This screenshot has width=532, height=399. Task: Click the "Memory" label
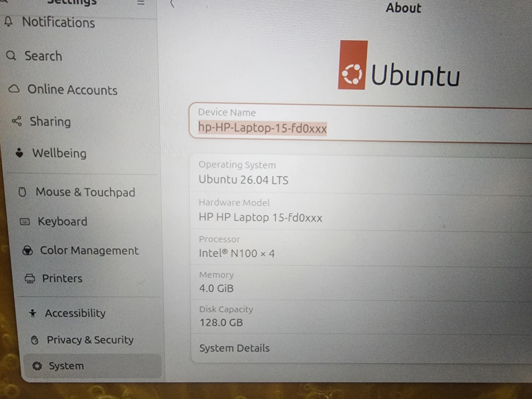[216, 275]
